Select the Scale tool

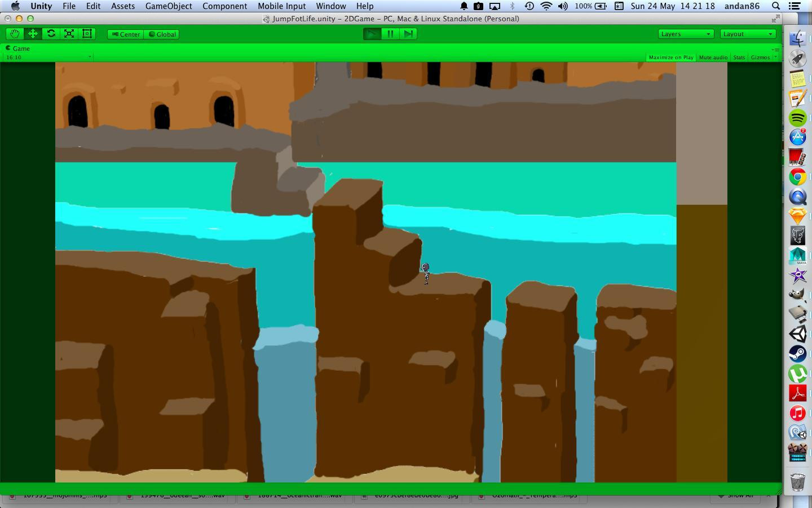tap(69, 34)
